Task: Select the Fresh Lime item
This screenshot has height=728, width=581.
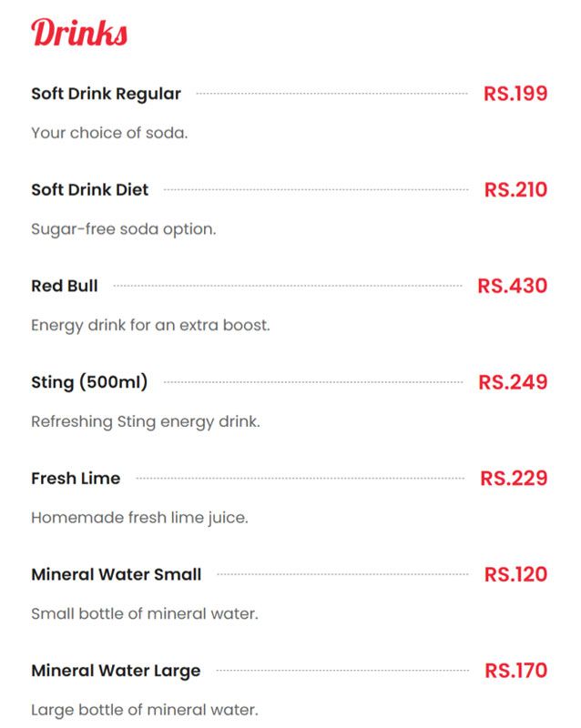Action: point(76,479)
